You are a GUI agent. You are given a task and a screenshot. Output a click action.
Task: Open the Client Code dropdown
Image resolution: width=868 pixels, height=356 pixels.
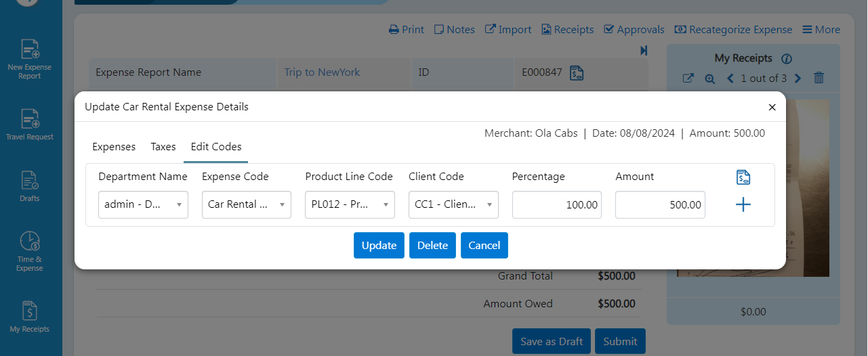(x=453, y=204)
